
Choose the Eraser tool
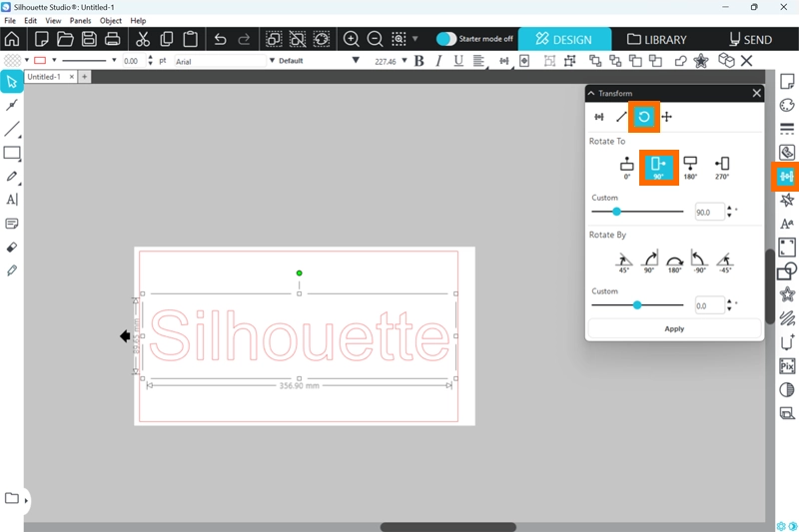[x=12, y=247]
